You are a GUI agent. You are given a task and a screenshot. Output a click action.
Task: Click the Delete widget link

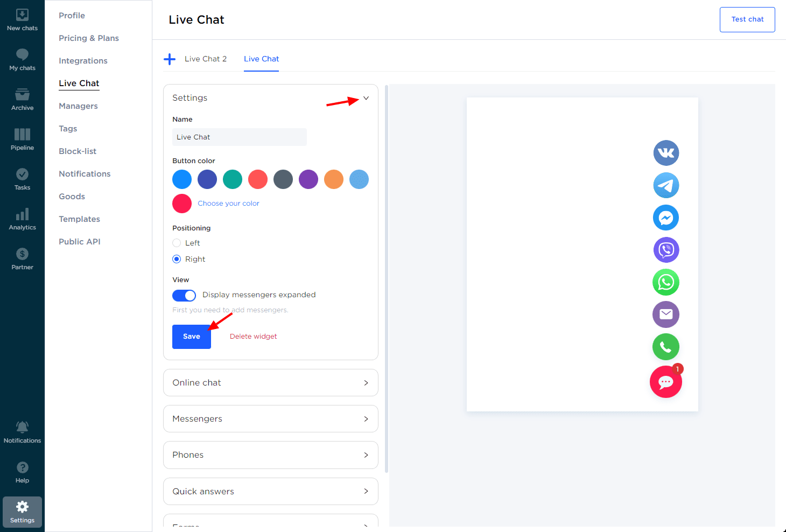[x=253, y=337]
